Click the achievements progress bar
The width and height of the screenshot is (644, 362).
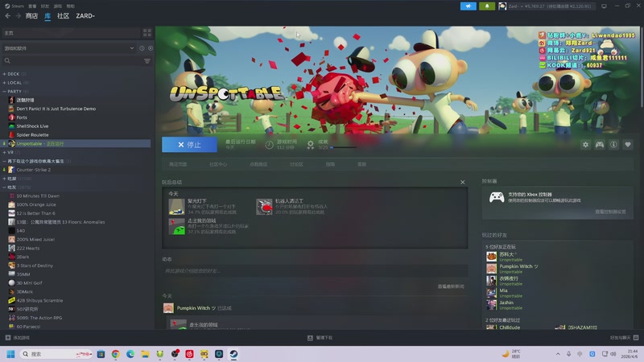pos(343,147)
